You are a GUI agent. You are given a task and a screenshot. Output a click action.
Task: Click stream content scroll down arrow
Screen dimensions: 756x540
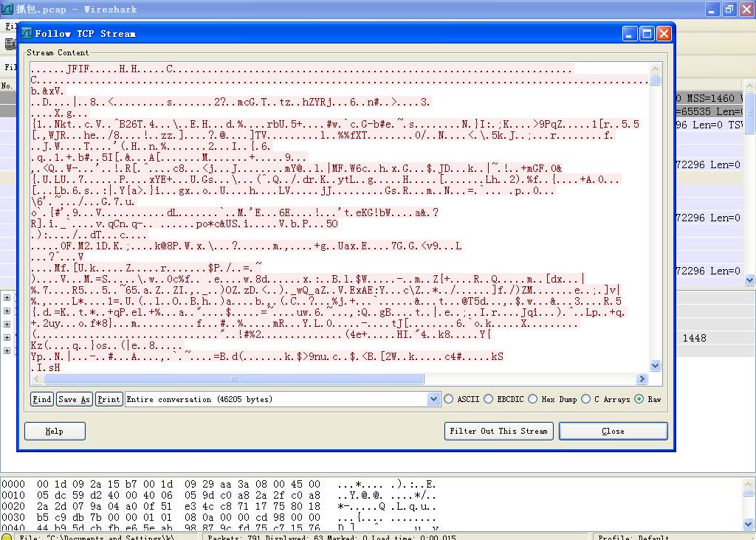click(x=655, y=366)
